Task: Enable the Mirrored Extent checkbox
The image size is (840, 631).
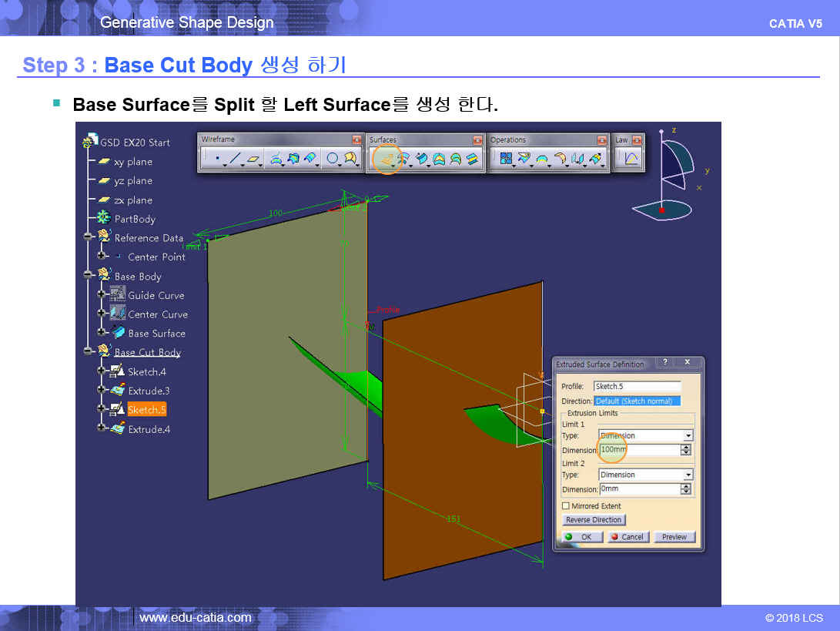Action: tap(566, 506)
